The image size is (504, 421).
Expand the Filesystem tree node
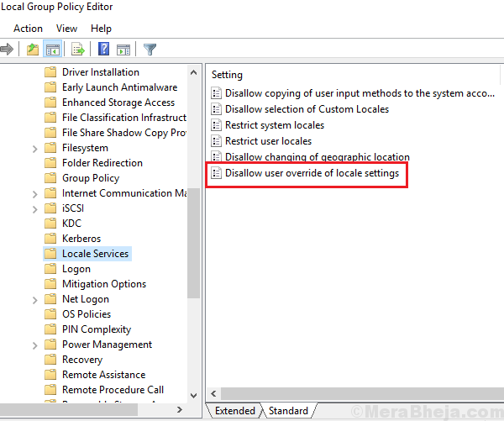[35, 149]
